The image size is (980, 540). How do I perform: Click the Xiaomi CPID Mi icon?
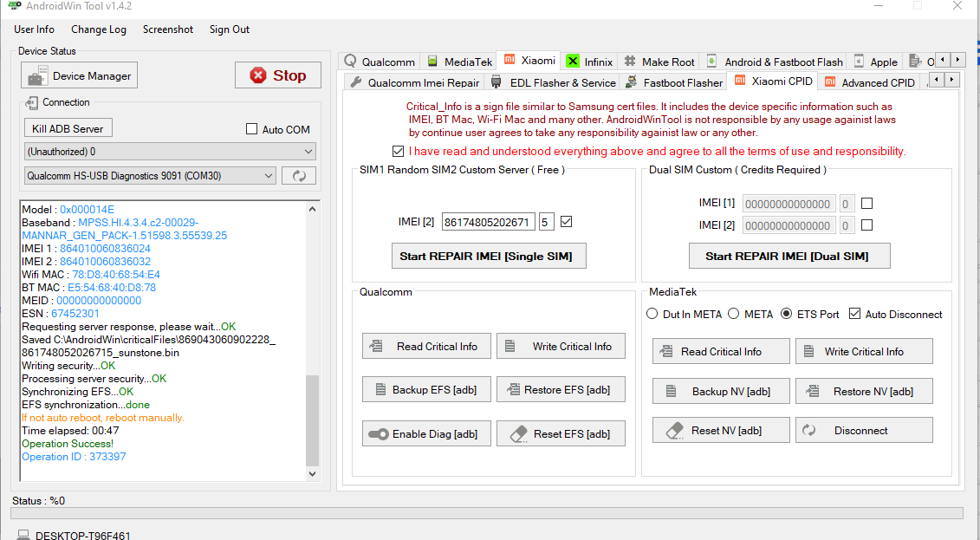click(x=740, y=80)
